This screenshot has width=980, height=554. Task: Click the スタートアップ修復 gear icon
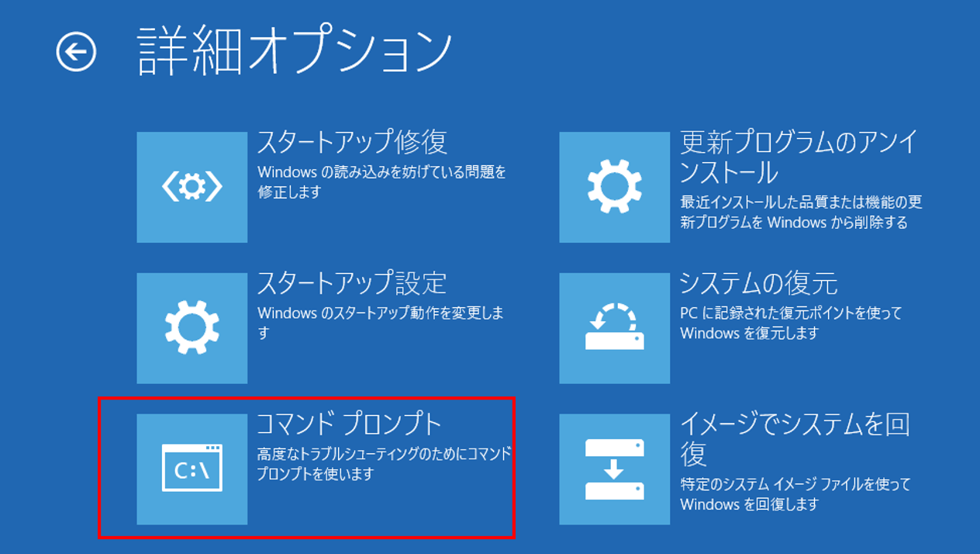click(192, 186)
